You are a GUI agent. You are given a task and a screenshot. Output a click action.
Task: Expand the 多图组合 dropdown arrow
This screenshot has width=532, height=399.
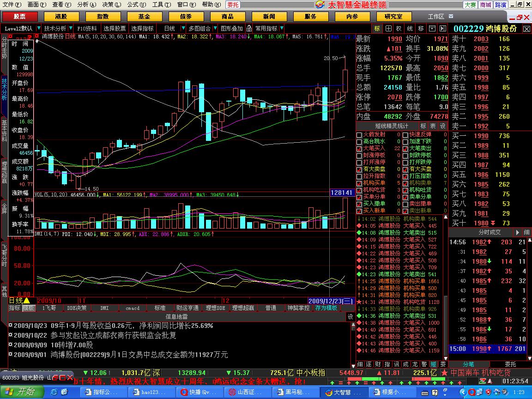click(x=215, y=29)
